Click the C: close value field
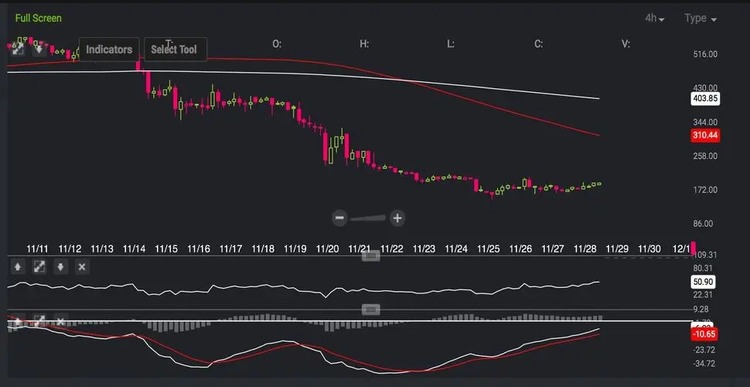 (x=539, y=44)
